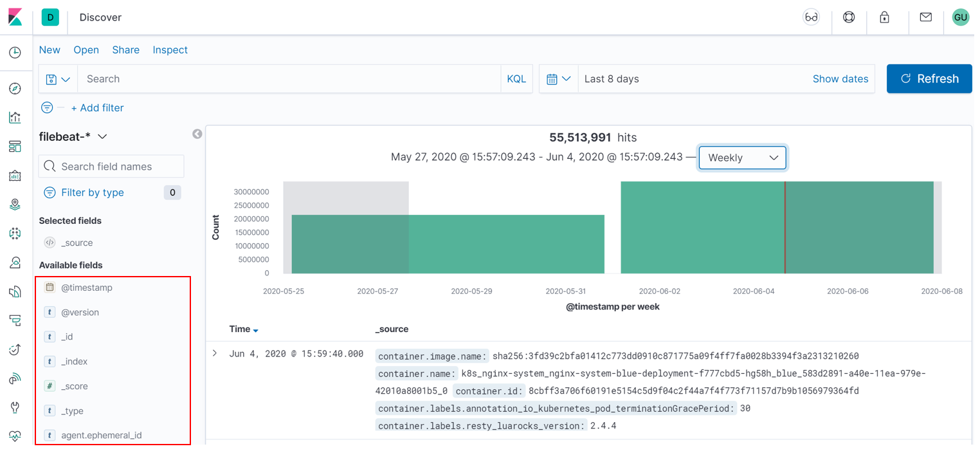Image resolution: width=980 pixels, height=451 pixels.
Task: Click the lock icon in header
Action: pos(885,17)
